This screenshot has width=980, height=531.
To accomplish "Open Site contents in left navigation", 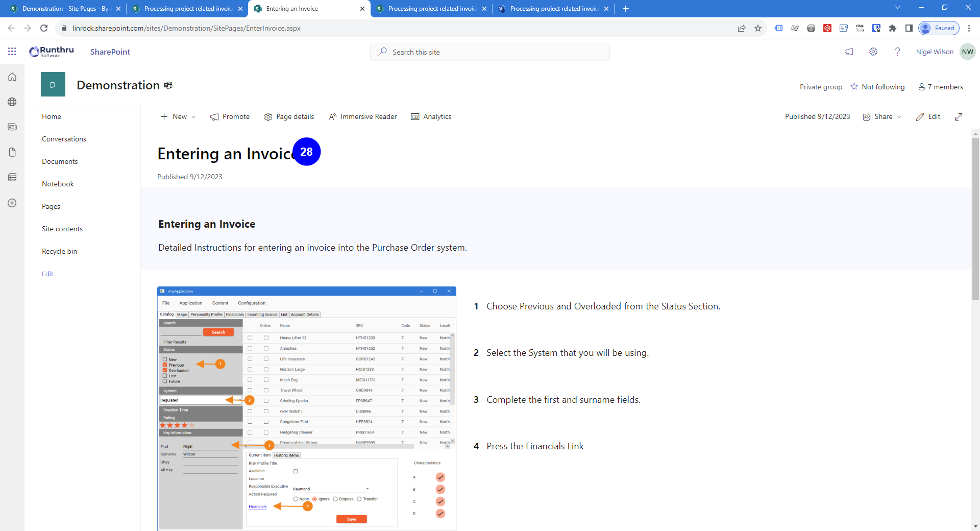I will pyautogui.click(x=62, y=229).
